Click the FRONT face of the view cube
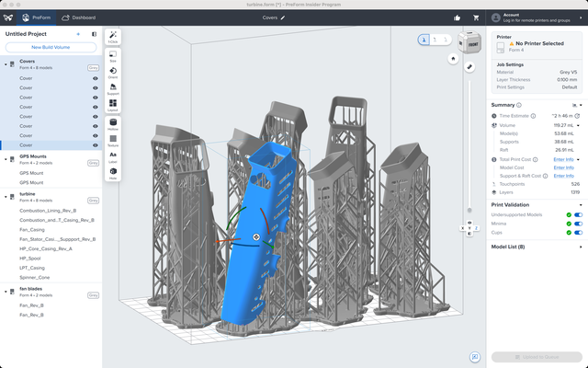Image resolution: width=588 pixels, height=368 pixels. click(x=473, y=44)
